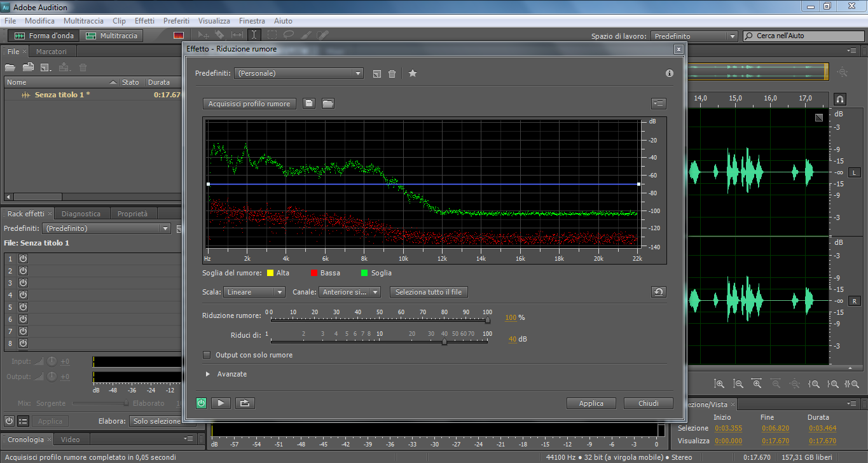
Task: Open the Scala Lineare dropdown
Action: coord(254,292)
